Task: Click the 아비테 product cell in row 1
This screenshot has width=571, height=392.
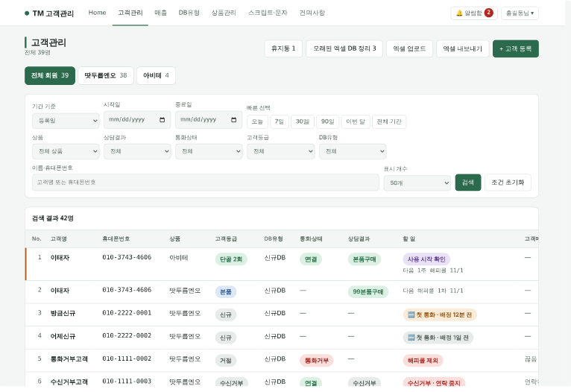Action: pyautogui.click(x=179, y=258)
